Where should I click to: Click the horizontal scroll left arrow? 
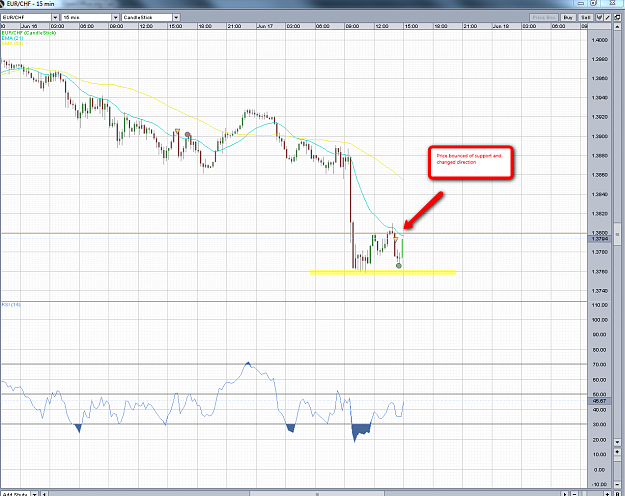pos(44,494)
